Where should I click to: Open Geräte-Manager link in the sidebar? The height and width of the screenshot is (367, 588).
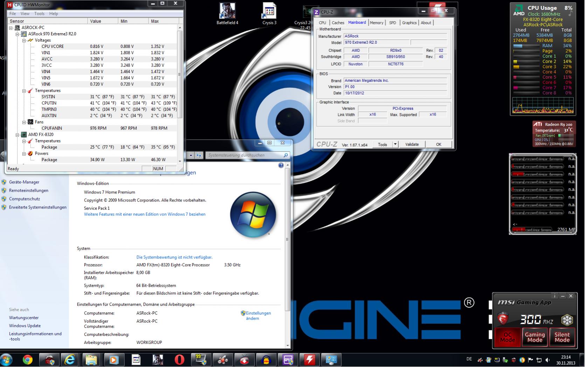click(x=24, y=182)
